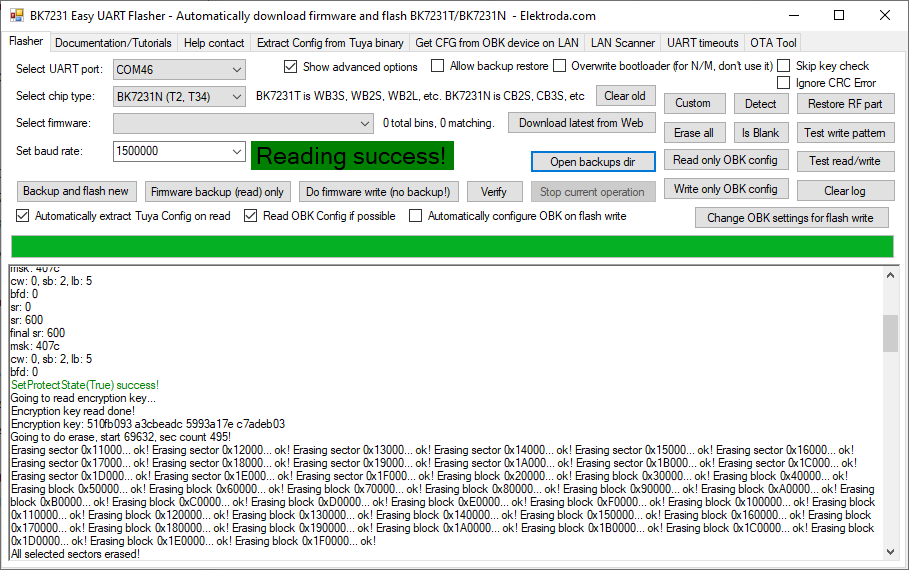Click Restore RF part button
The width and height of the screenshot is (909, 570).
pos(845,104)
